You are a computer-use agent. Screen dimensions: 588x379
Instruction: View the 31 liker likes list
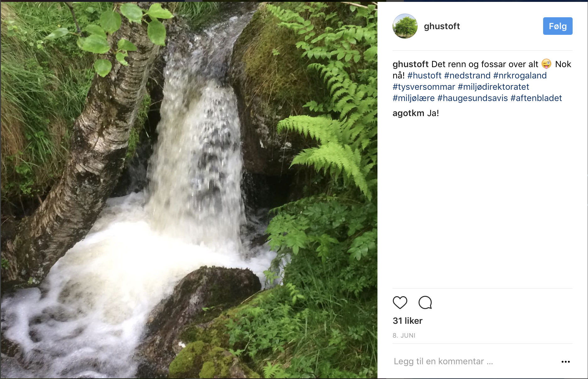point(408,321)
